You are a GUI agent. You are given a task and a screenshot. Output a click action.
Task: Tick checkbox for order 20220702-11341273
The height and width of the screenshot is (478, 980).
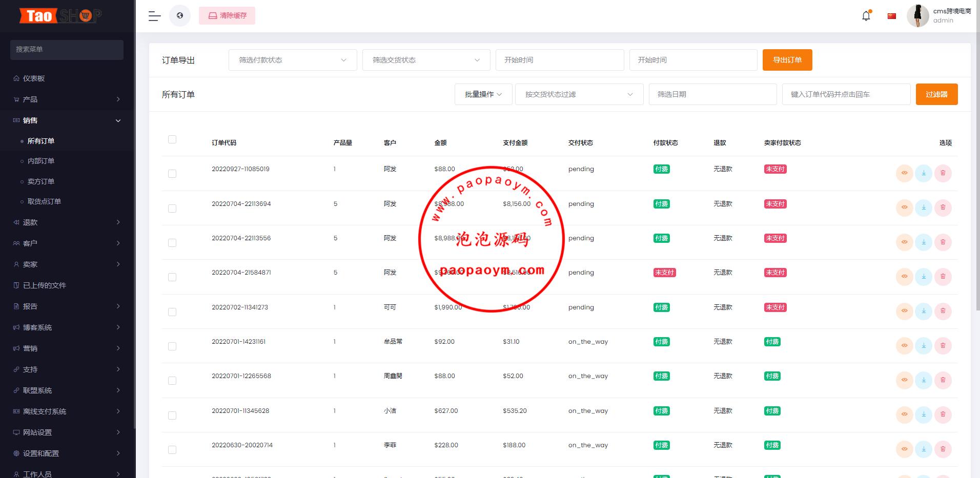pyautogui.click(x=172, y=312)
